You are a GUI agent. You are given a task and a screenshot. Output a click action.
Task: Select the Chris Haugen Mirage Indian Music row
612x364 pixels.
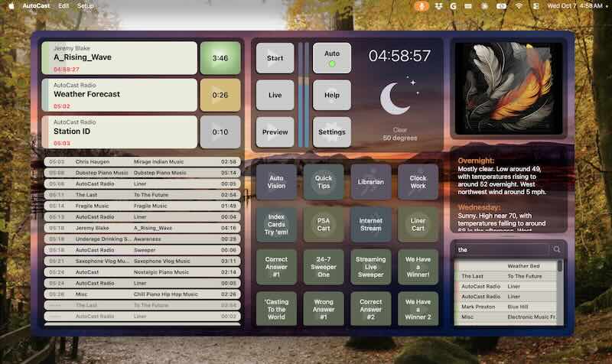pos(142,162)
